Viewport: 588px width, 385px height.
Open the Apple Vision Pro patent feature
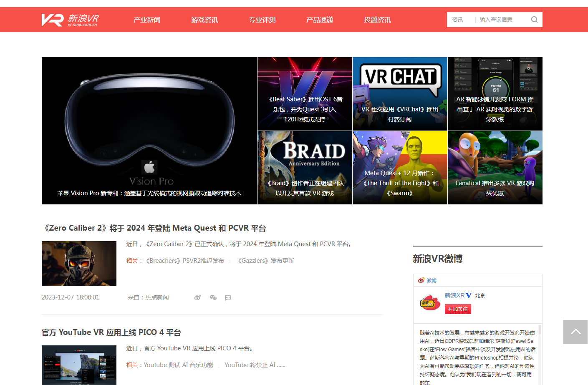point(149,131)
